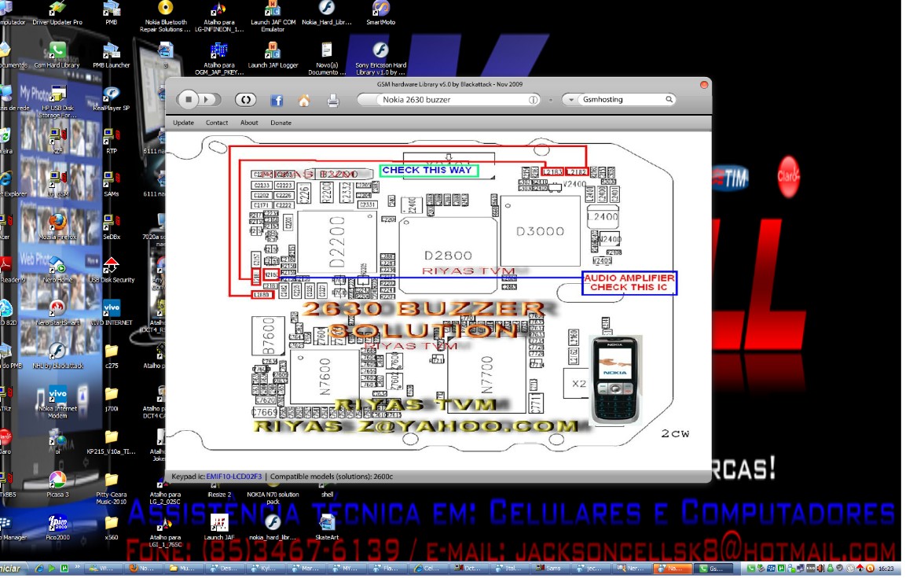Open the Facebook icon in toolbar
This screenshot has width=924, height=578.
pyautogui.click(x=277, y=101)
